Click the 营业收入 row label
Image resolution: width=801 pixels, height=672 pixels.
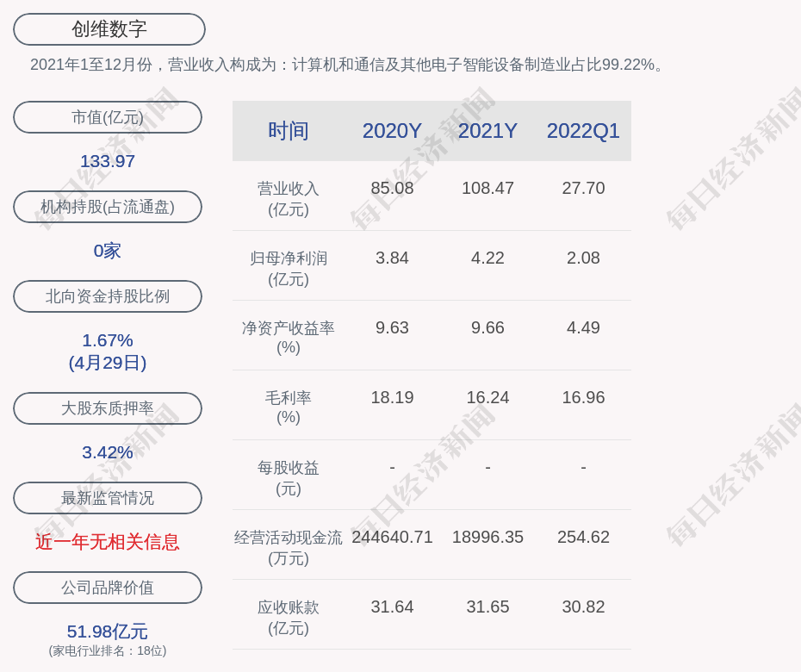[x=289, y=199]
